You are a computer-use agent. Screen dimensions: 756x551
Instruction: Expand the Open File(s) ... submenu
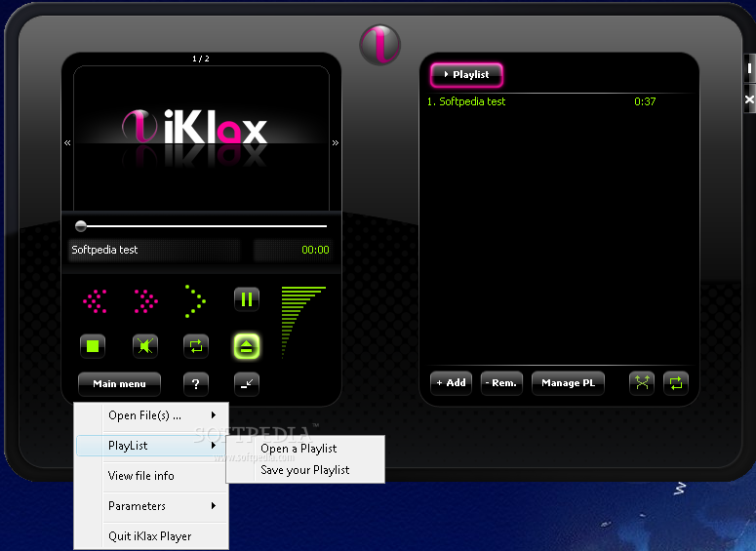(152, 415)
